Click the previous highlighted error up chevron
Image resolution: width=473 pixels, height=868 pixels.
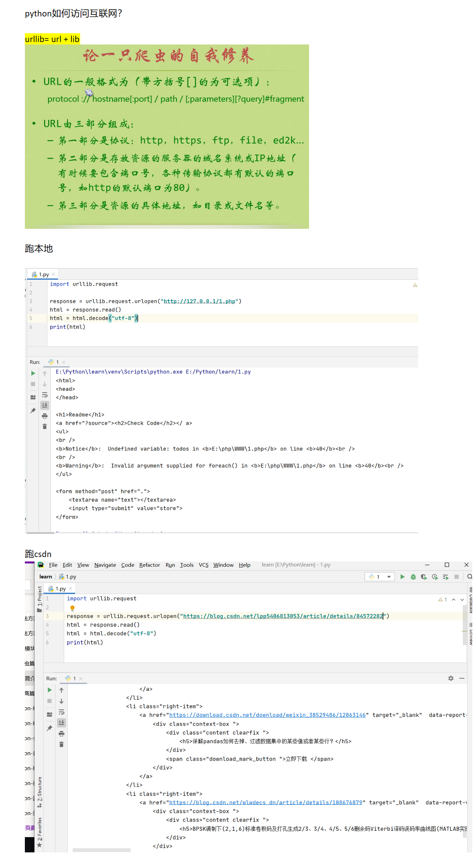(x=453, y=600)
